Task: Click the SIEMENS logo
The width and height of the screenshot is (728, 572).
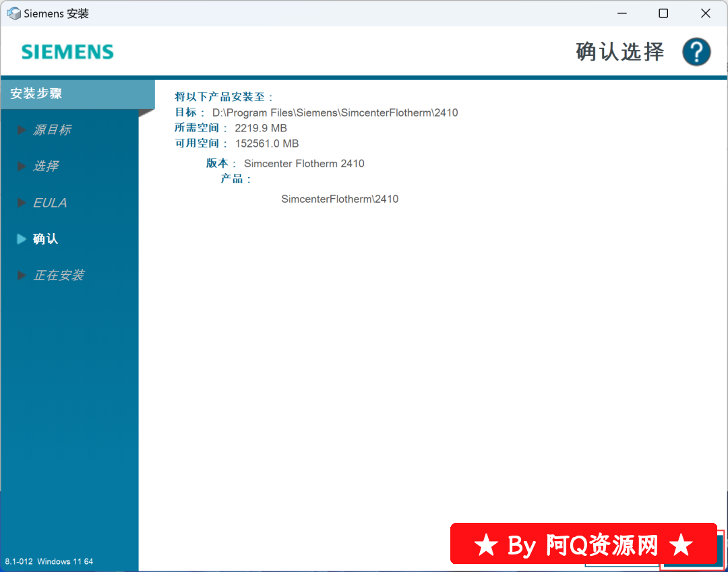Action: (x=68, y=52)
